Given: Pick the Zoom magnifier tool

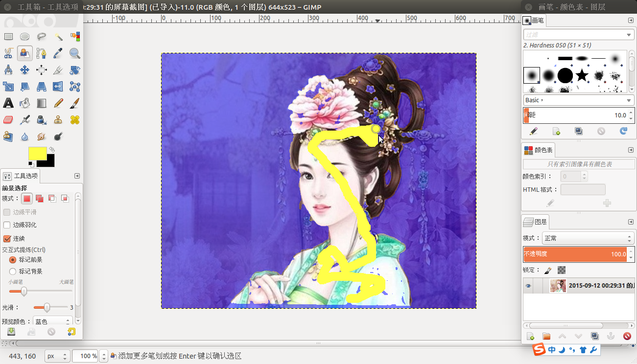Looking at the screenshot, I should click(x=74, y=53).
